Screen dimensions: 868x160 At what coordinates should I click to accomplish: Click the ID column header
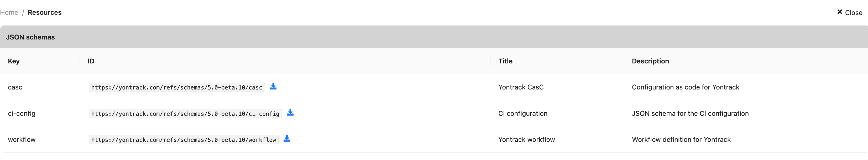click(91, 61)
